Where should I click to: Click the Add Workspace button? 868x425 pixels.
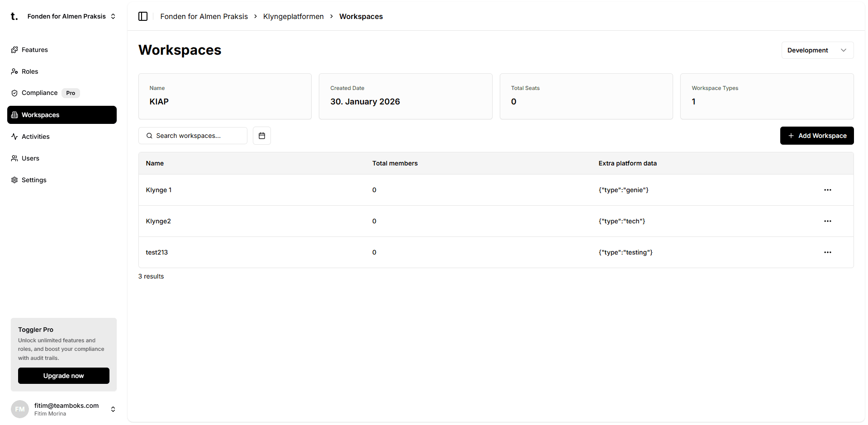(816, 136)
